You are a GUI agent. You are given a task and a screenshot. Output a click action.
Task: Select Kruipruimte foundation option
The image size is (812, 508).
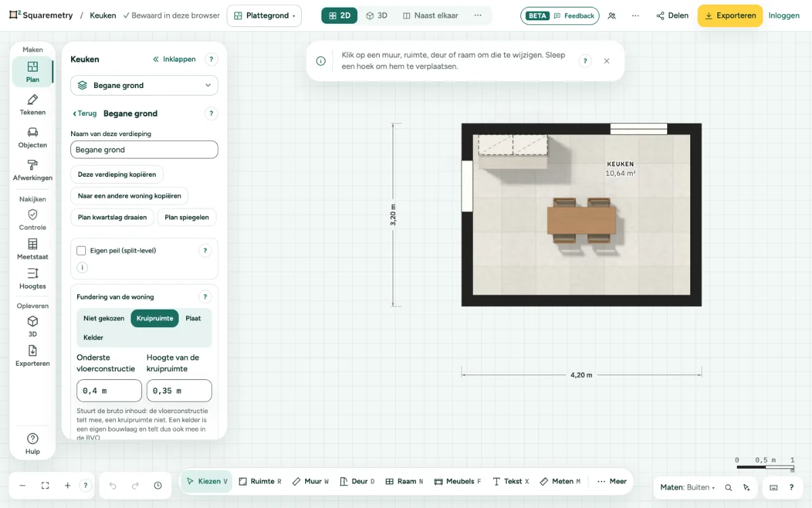tap(155, 318)
